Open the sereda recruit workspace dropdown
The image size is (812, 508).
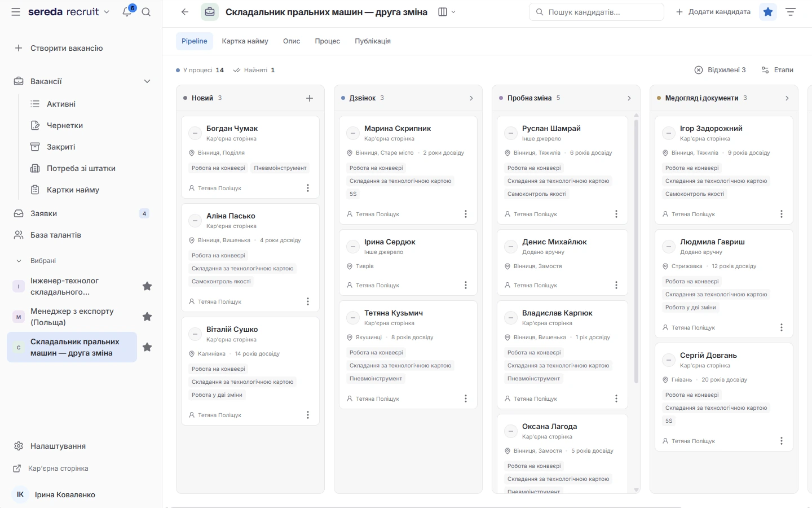69,12
